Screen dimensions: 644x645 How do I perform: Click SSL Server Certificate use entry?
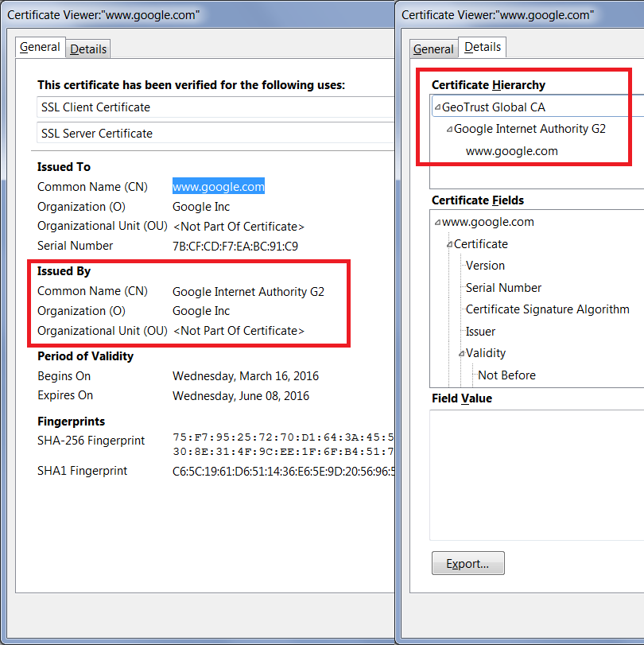[x=215, y=134]
